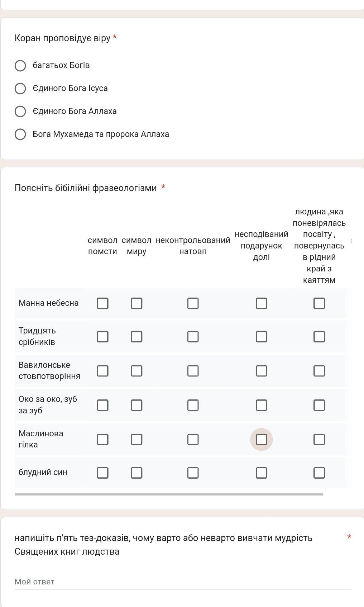Tick 'символ миру' for Манна небесна row
The image size is (364, 607).
coord(136,303)
